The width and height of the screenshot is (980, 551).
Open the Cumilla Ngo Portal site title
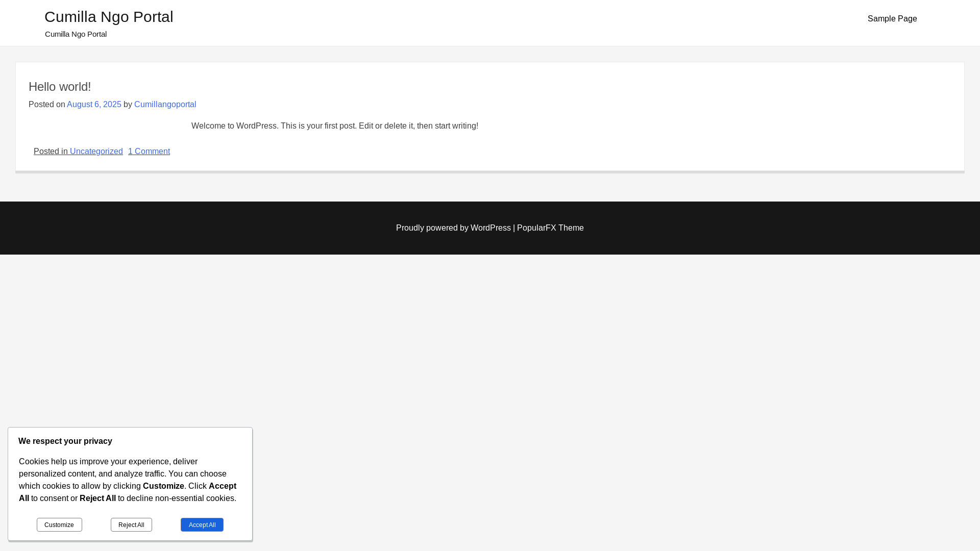pos(109,17)
